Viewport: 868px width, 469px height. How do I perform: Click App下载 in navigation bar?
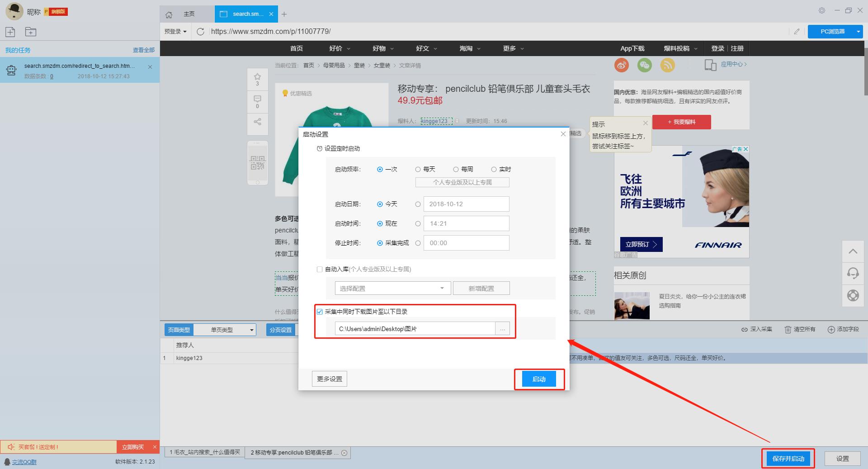point(632,48)
